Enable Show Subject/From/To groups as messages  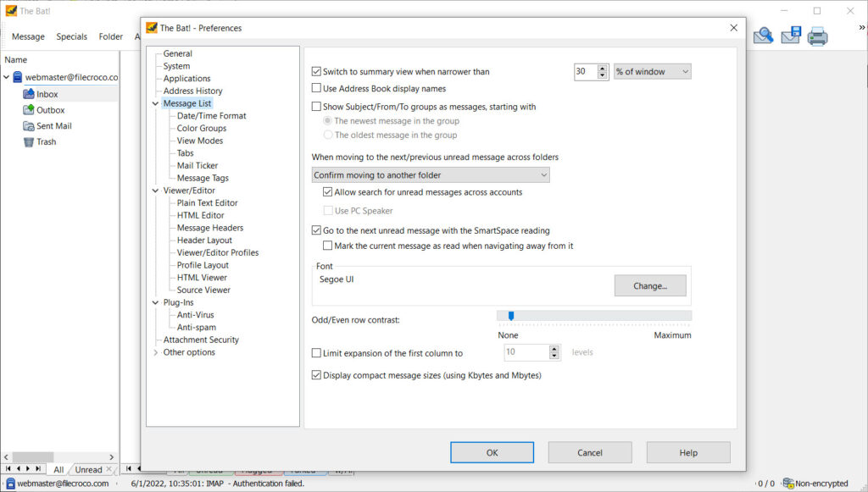[317, 106]
